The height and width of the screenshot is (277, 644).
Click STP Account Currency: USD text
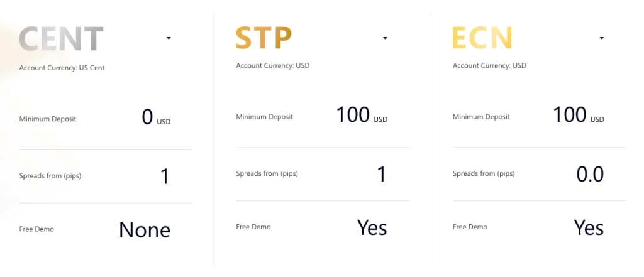pos(273,66)
